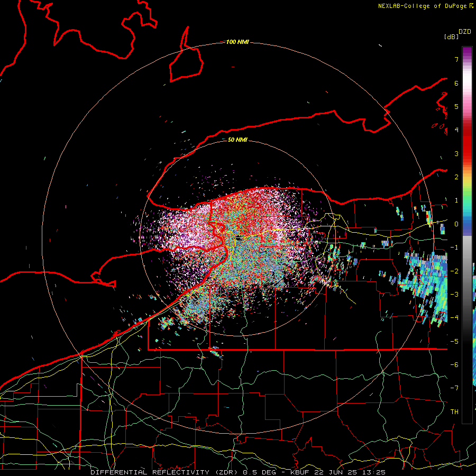Screen dimensions: 476x476
Task: Click the TH threshold label on scale
Action: pyautogui.click(x=454, y=412)
